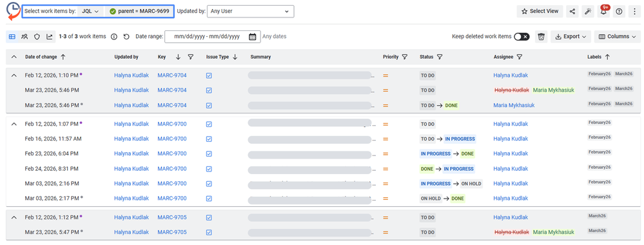Sort the Labels column arrow
644x245 pixels.
[x=607, y=57]
